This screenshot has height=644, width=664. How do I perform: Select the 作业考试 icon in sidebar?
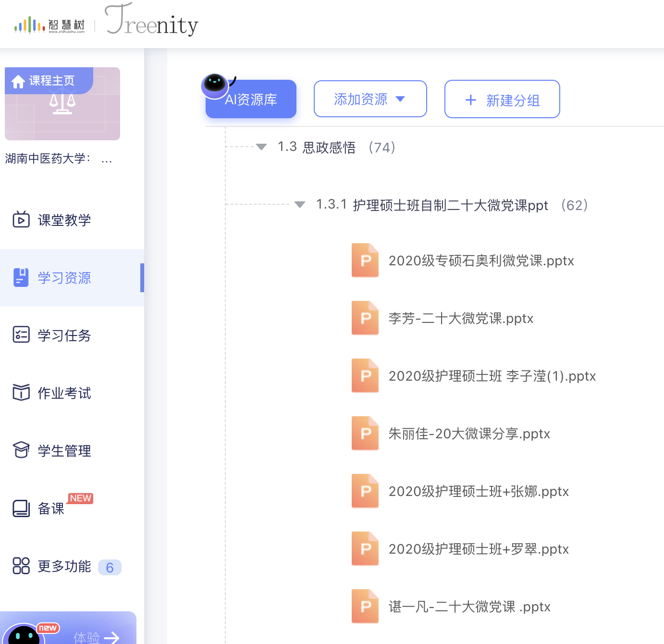(21, 393)
